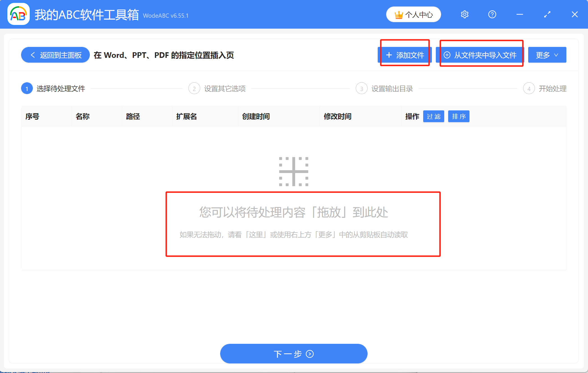Screen dimensions: 588x373
Task: Click the 扩展名 column header
Action: pos(186,116)
